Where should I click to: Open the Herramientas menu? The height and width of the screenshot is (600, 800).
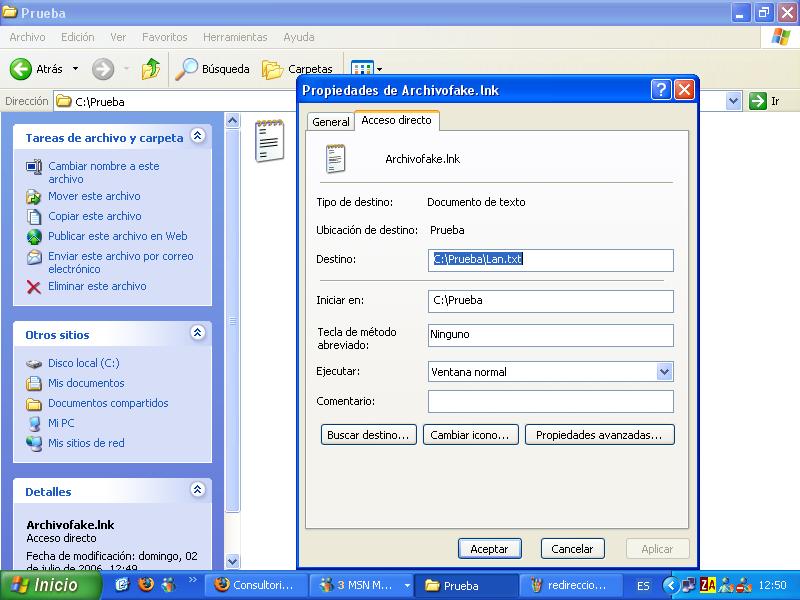[235, 37]
